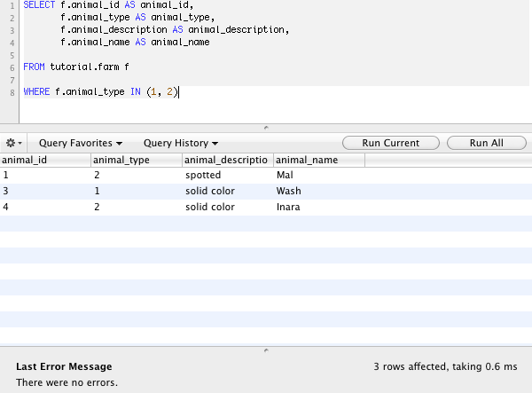Select animal_id cell '3' in the Wash row
This screenshot has height=393, width=532.
point(45,191)
